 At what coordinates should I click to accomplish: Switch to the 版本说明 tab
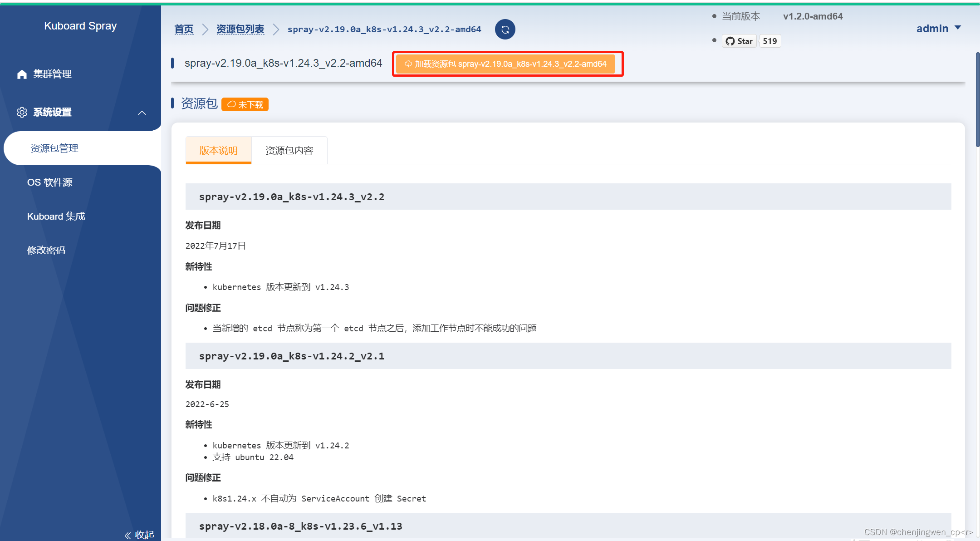tap(219, 150)
